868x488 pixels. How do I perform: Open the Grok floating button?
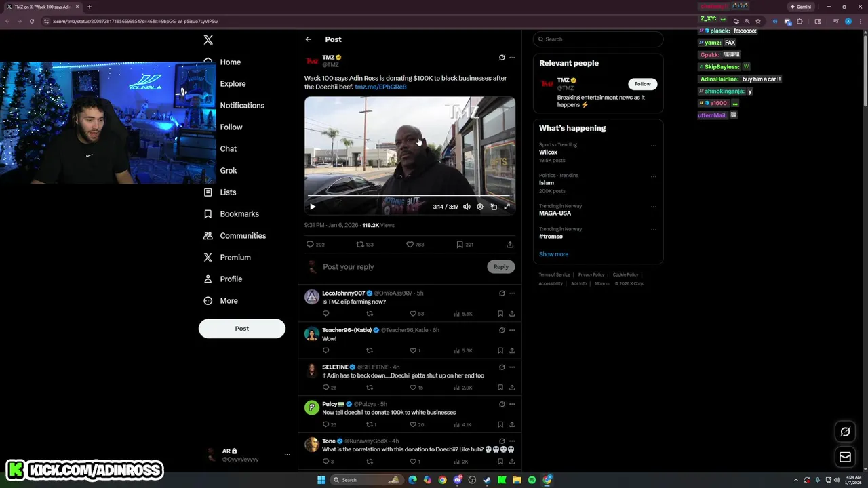coord(845,432)
